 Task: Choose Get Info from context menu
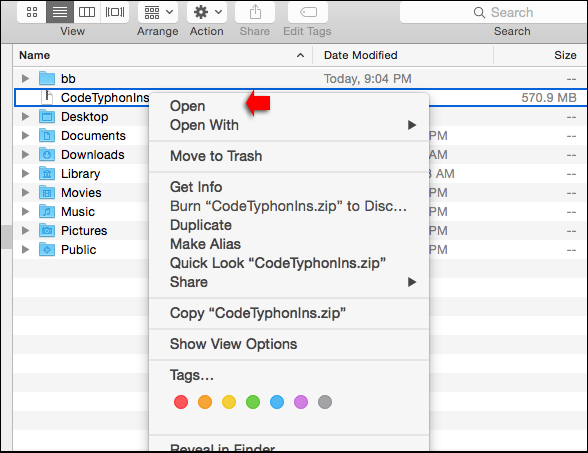289,187
